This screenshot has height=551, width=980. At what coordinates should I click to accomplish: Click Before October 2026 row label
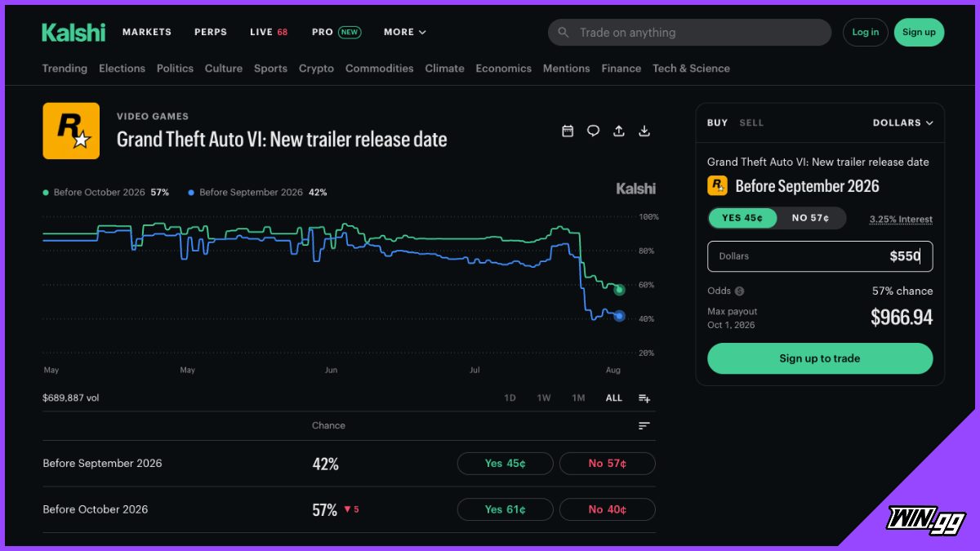click(96, 509)
